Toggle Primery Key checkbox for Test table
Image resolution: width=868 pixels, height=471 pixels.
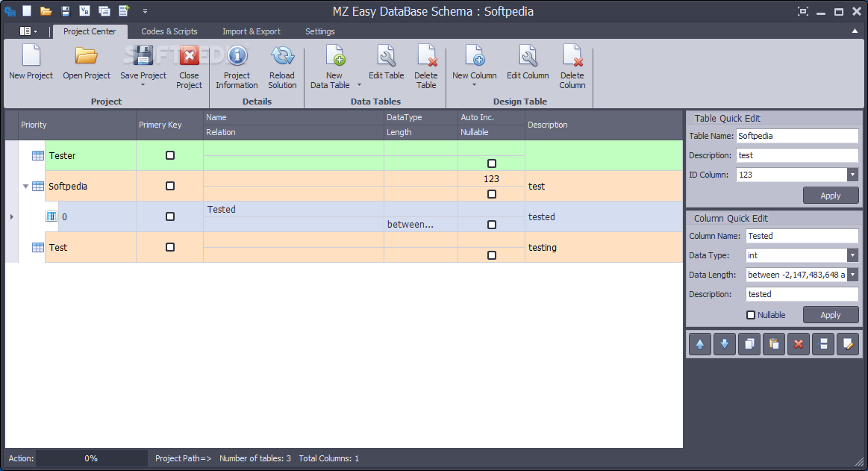tap(170, 247)
